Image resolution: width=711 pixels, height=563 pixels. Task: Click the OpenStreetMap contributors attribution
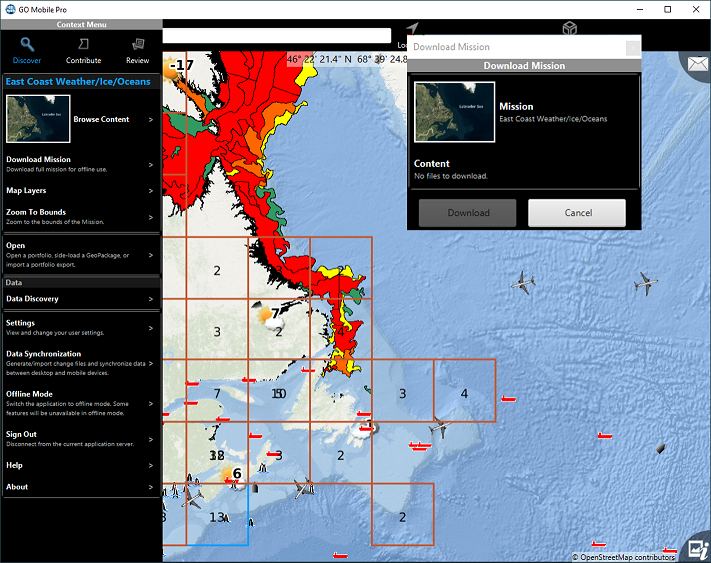click(x=623, y=557)
